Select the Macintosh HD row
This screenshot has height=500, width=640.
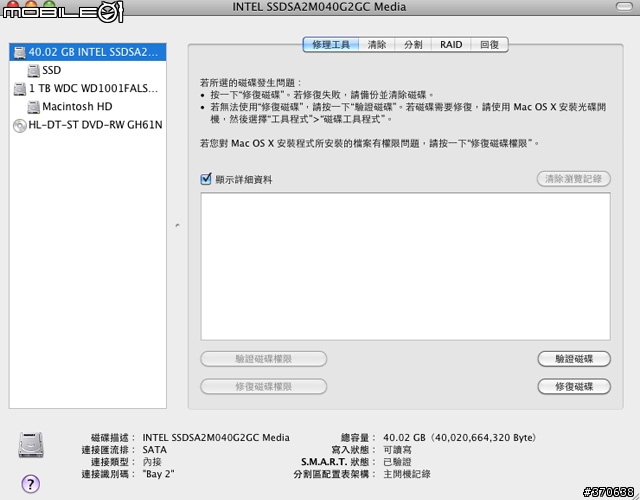(x=88, y=107)
